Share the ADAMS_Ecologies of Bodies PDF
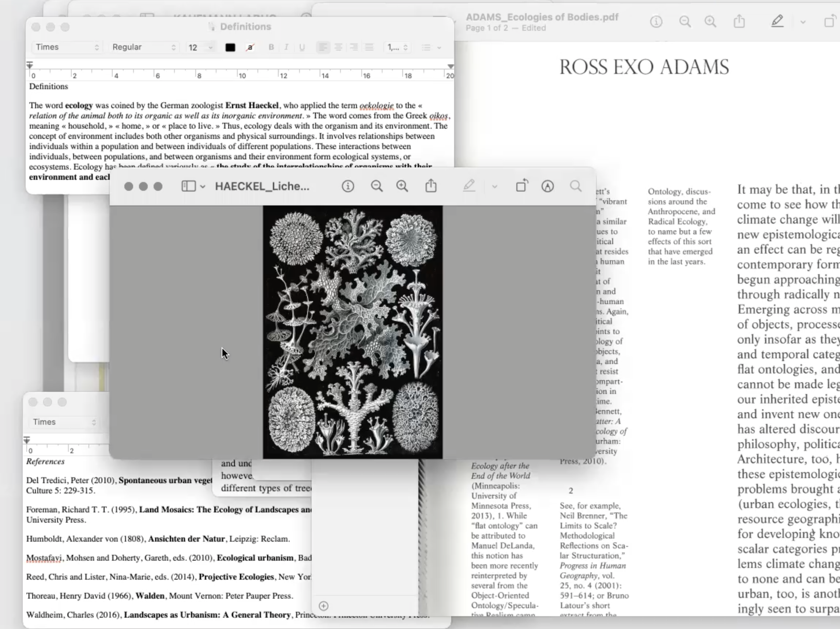Image resolution: width=840 pixels, height=629 pixels. click(x=739, y=21)
